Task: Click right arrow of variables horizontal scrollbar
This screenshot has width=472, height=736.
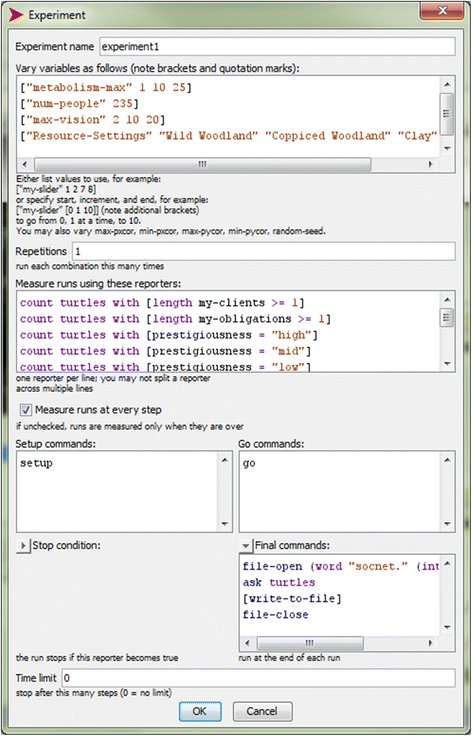Action: (x=431, y=165)
